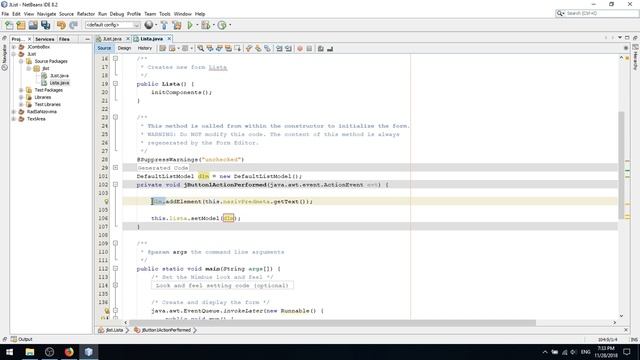Image resolution: width=640 pixels, height=360 pixels.
Task: Expand the Test Packages node
Action: pyautogui.click(x=21, y=90)
